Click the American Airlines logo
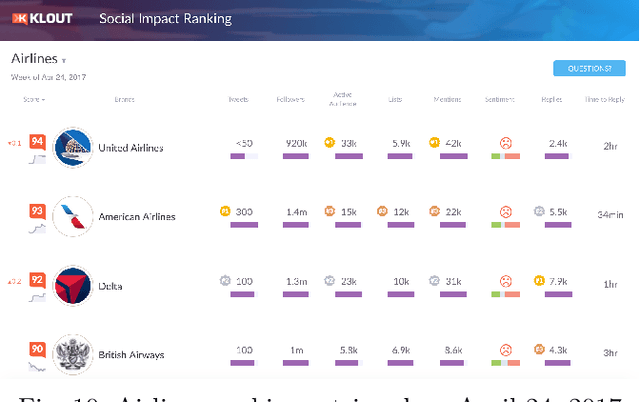 (72, 216)
